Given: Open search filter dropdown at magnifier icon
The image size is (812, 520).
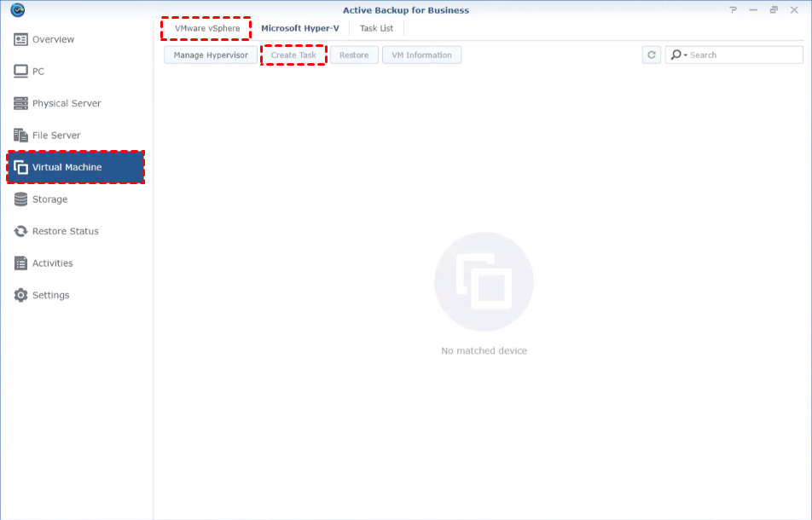Looking at the screenshot, I should [679, 55].
